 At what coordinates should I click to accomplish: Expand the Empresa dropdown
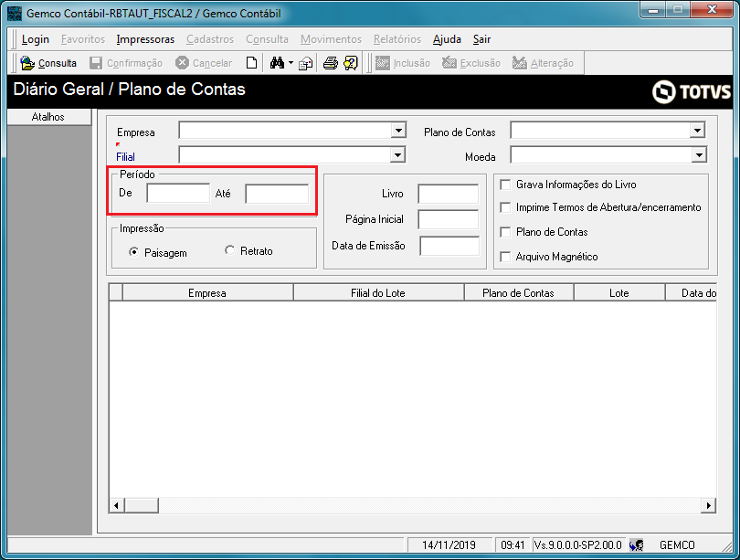point(398,131)
